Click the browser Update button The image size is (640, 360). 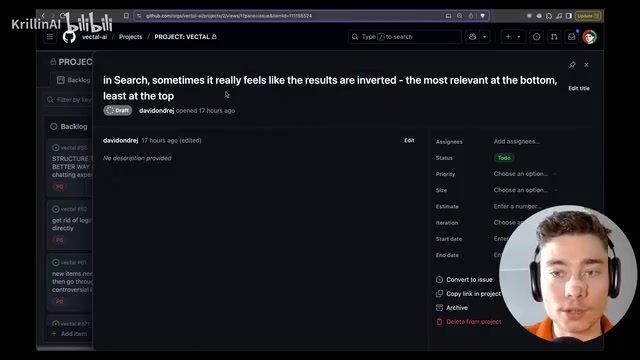tap(588, 16)
